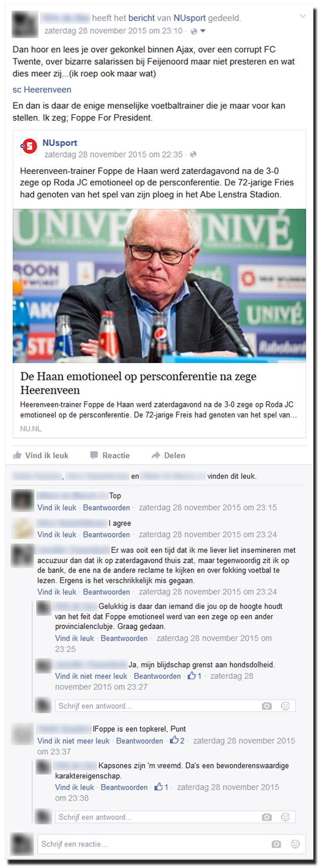
Task: Click 'Vind ik niet meer leuk' under hondsdolheid comment
Action: tap(91, 676)
